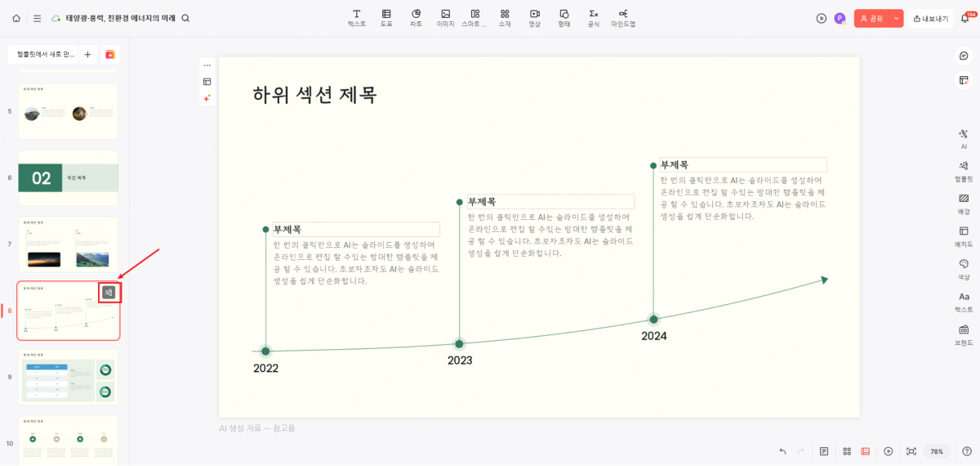Open the 배경 (background) panel tab
The height and width of the screenshot is (466, 980).
click(x=964, y=203)
